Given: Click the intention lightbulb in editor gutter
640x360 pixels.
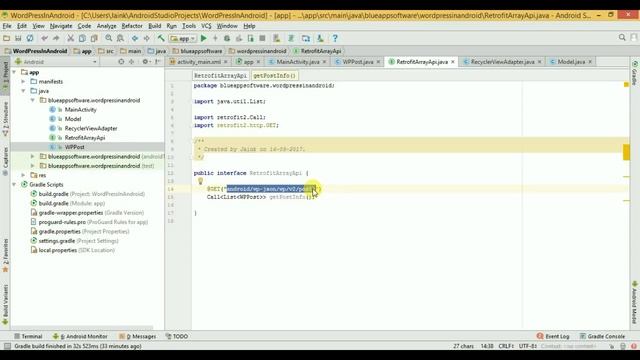Looking at the screenshot, I should pos(200,181).
